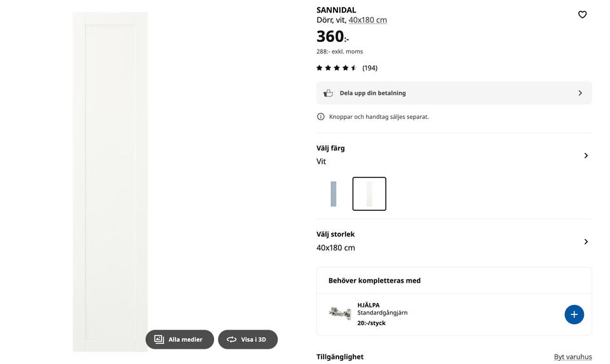Add SANNIDAL door to favorites with heart icon
The width and height of the screenshot is (610, 364).
[582, 15]
